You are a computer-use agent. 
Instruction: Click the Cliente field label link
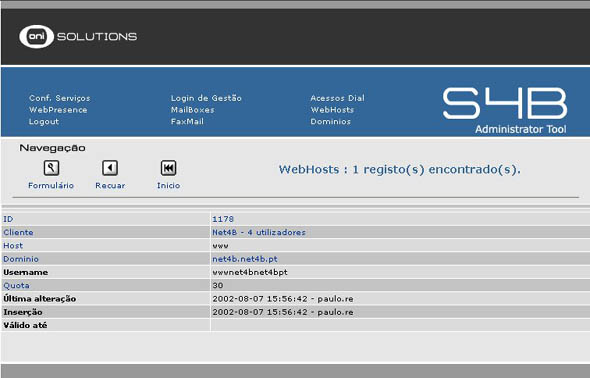(18, 232)
